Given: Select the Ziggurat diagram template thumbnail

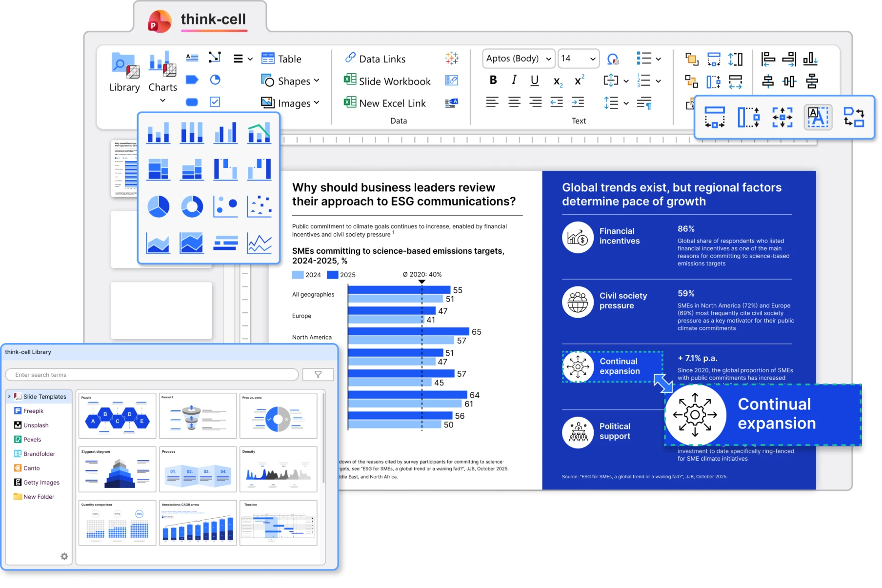Looking at the screenshot, I should 117,469.
